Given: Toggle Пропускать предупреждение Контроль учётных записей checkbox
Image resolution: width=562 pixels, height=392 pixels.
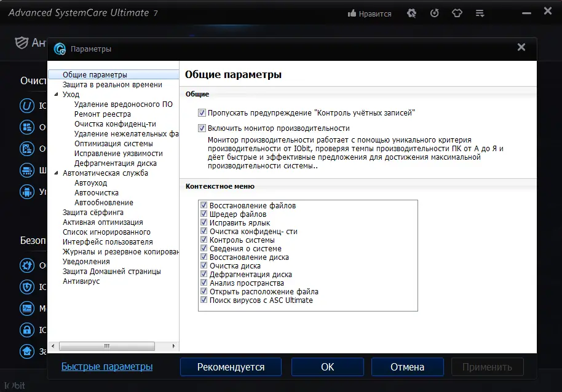Looking at the screenshot, I should coord(202,113).
